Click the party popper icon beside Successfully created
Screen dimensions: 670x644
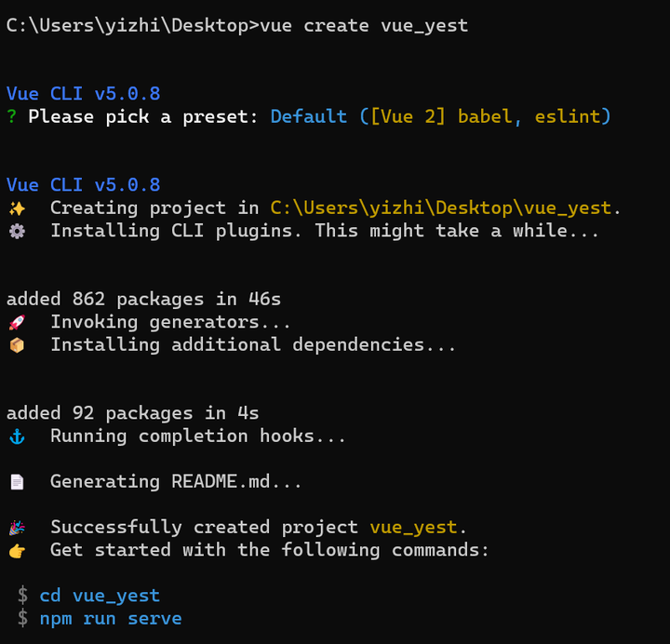point(17,528)
